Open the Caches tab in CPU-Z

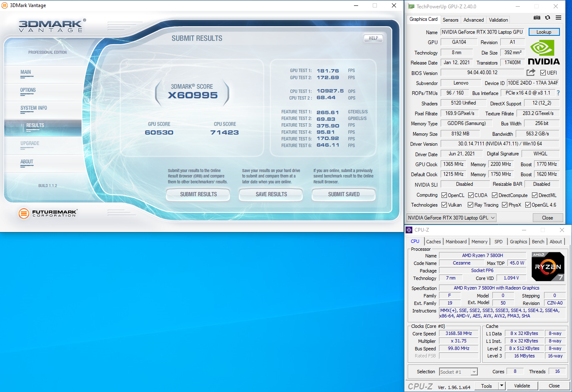tap(433, 242)
